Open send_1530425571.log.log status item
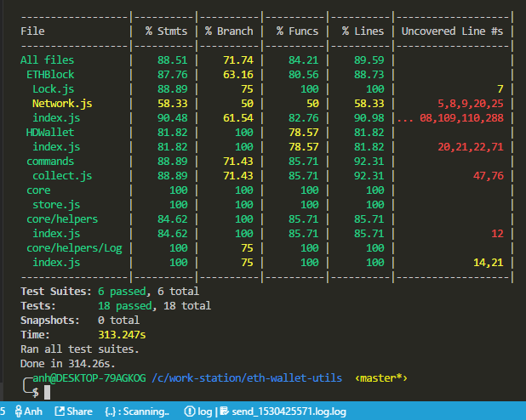526x420 pixels. pos(283,411)
